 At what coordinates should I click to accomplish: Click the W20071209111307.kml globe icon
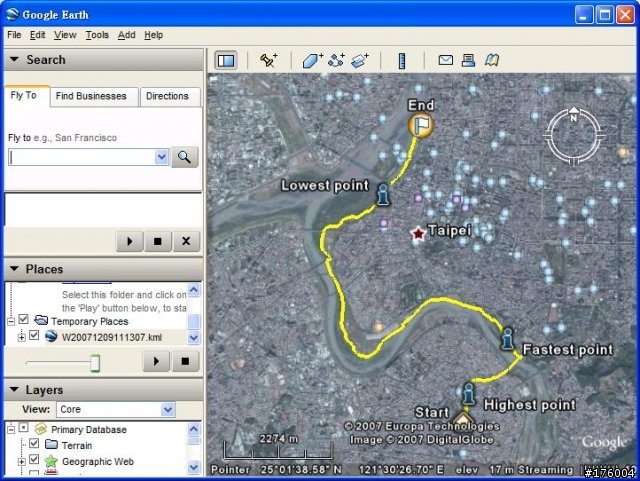pos(51,336)
